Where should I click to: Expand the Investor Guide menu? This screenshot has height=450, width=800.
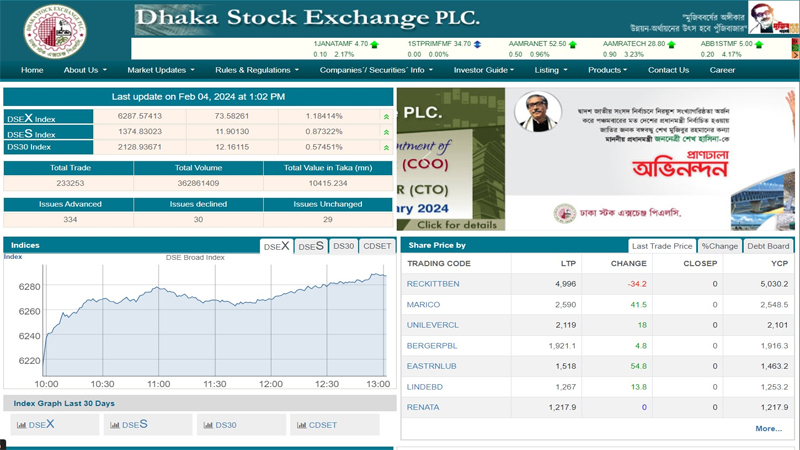(486, 70)
